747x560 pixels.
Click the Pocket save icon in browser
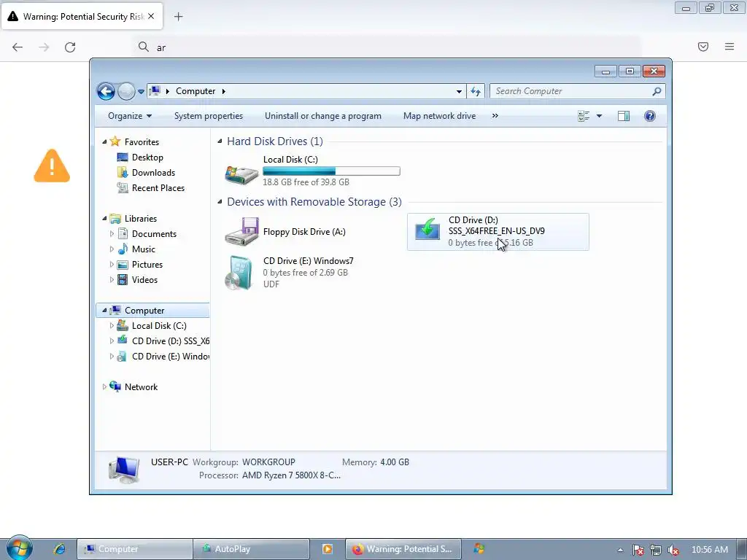pyautogui.click(x=703, y=47)
